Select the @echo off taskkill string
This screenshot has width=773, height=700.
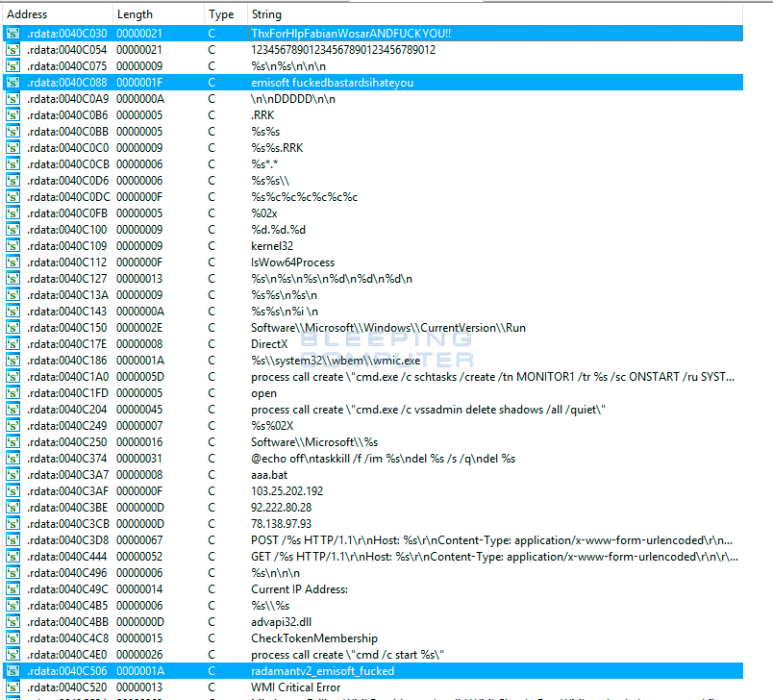coord(383,459)
